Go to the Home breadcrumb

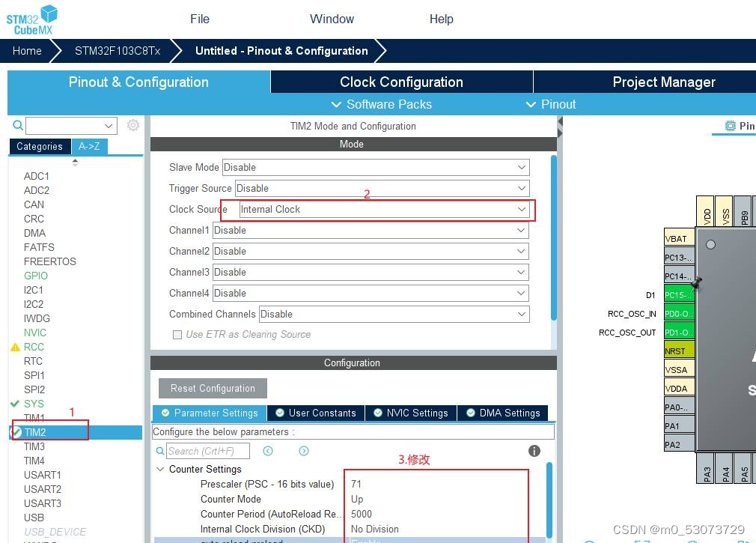click(x=27, y=51)
